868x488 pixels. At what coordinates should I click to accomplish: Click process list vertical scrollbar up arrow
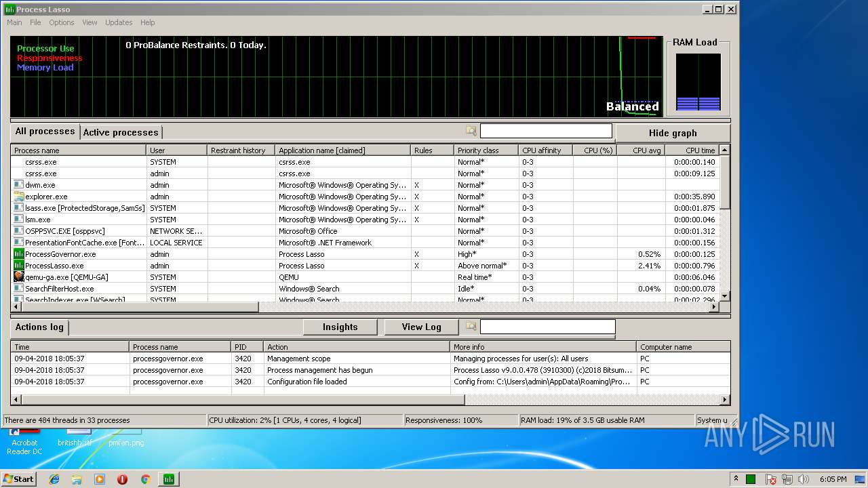(x=724, y=150)
